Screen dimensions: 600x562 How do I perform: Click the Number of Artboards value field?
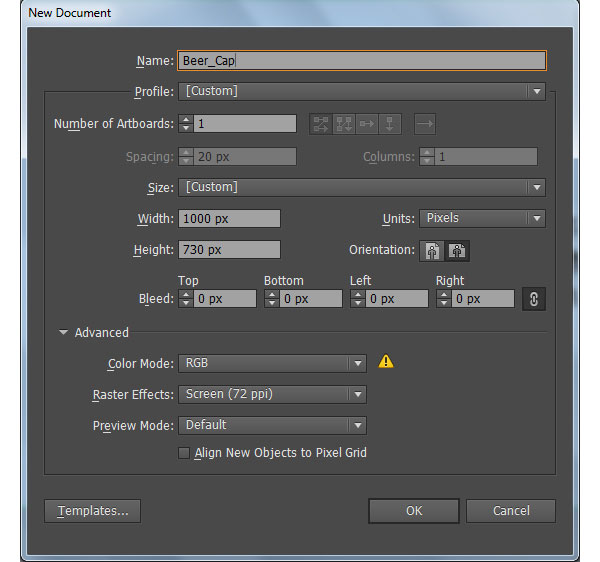pos(245,124)
